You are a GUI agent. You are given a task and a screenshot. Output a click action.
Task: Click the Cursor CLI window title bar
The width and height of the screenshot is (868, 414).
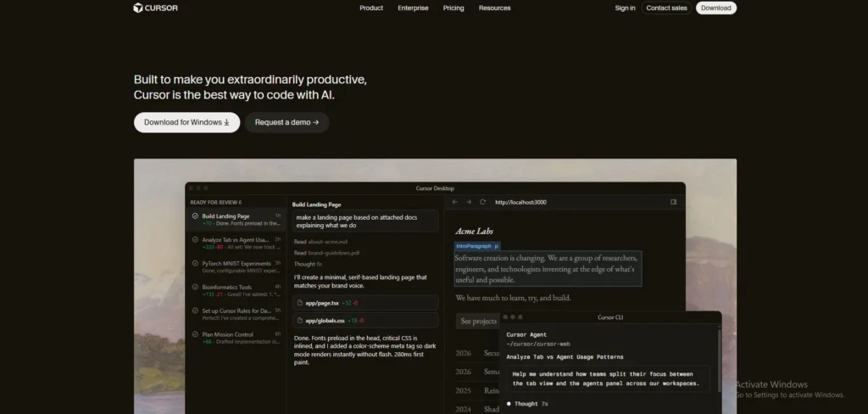[x=610, y=317]
